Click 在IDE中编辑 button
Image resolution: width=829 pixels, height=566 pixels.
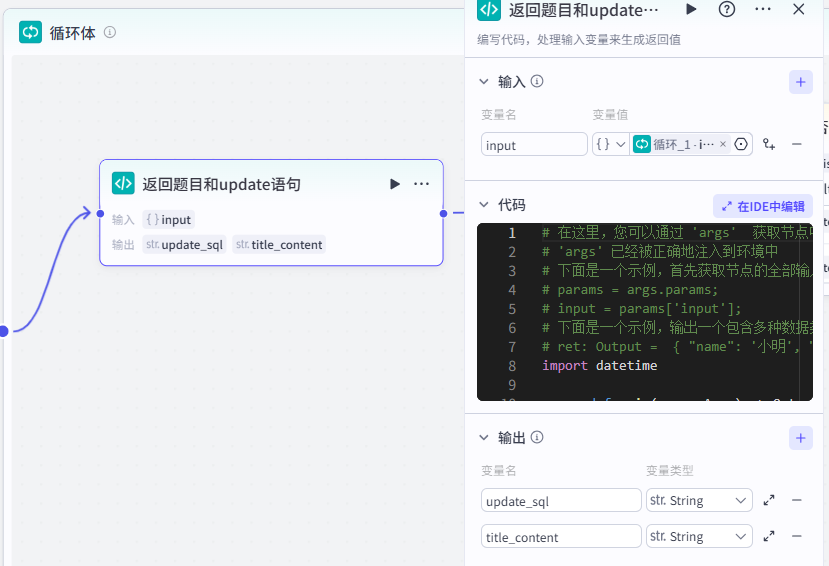[x=763, y=206]
